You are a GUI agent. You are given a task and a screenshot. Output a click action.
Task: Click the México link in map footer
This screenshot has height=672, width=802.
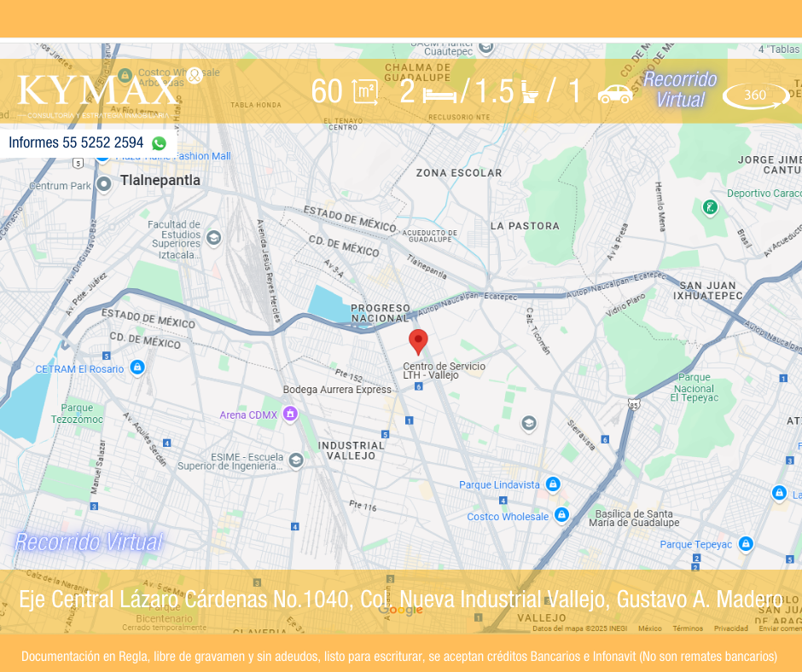pos(649,629)
